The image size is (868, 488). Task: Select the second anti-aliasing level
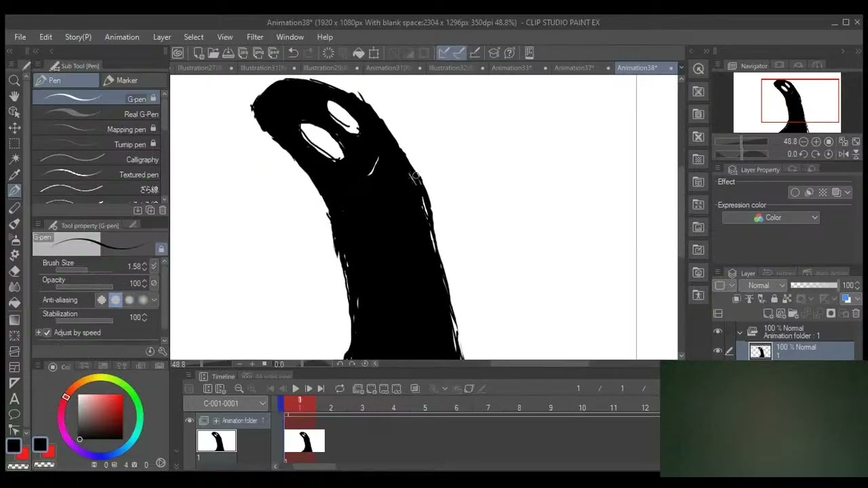point(115,300)
